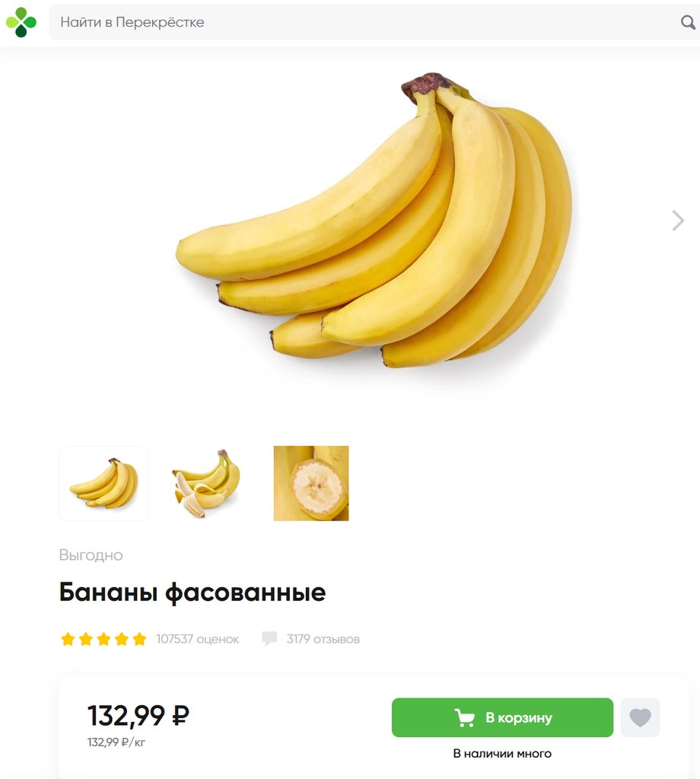Click the speech bubble reviews icon
This screenshot has height=779, width=700.
269,638
